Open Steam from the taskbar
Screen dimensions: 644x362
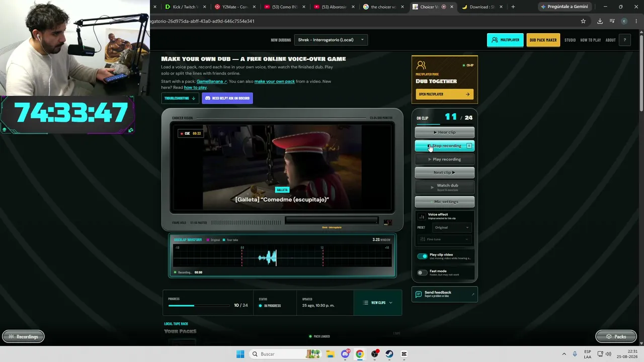pos(389,354)
